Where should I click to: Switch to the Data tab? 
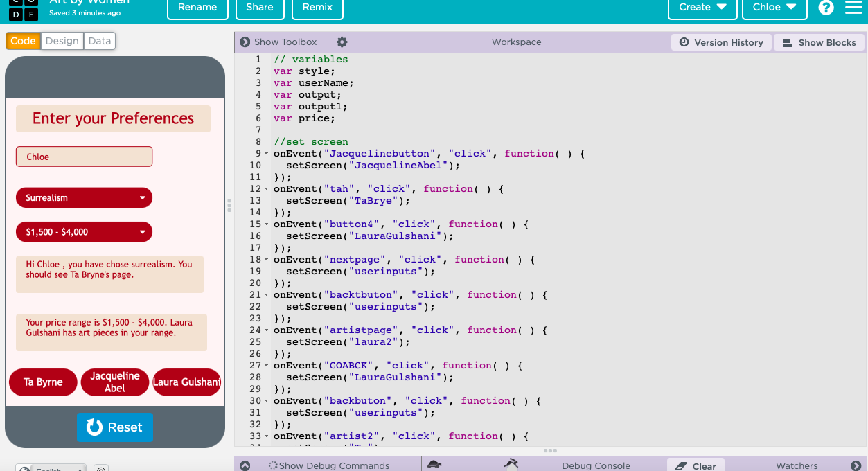[100, 41]
